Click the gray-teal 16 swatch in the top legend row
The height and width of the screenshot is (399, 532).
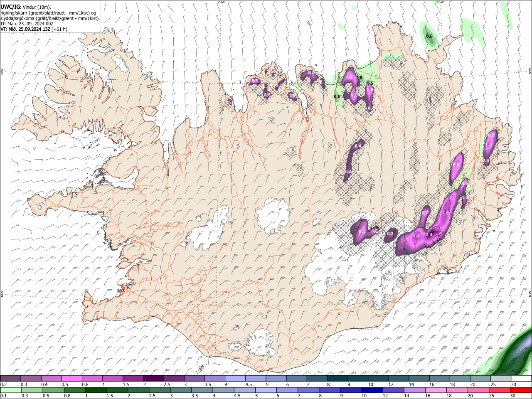coord(439,378)
